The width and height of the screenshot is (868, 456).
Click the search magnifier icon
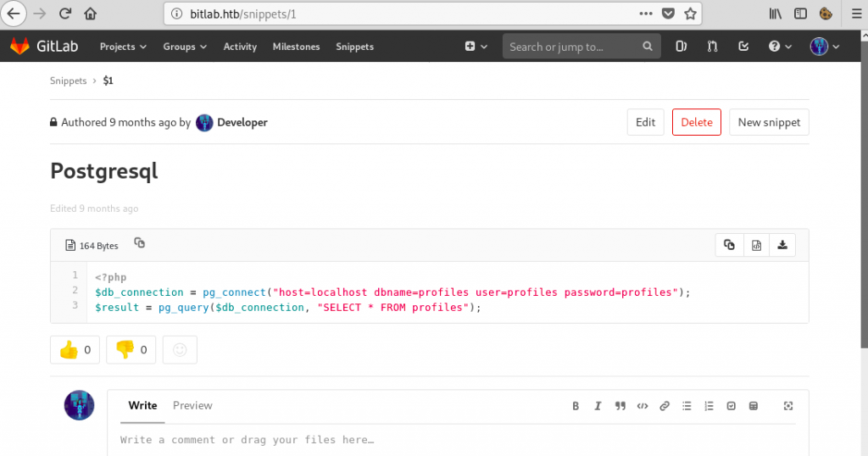(x=647, y=47)
